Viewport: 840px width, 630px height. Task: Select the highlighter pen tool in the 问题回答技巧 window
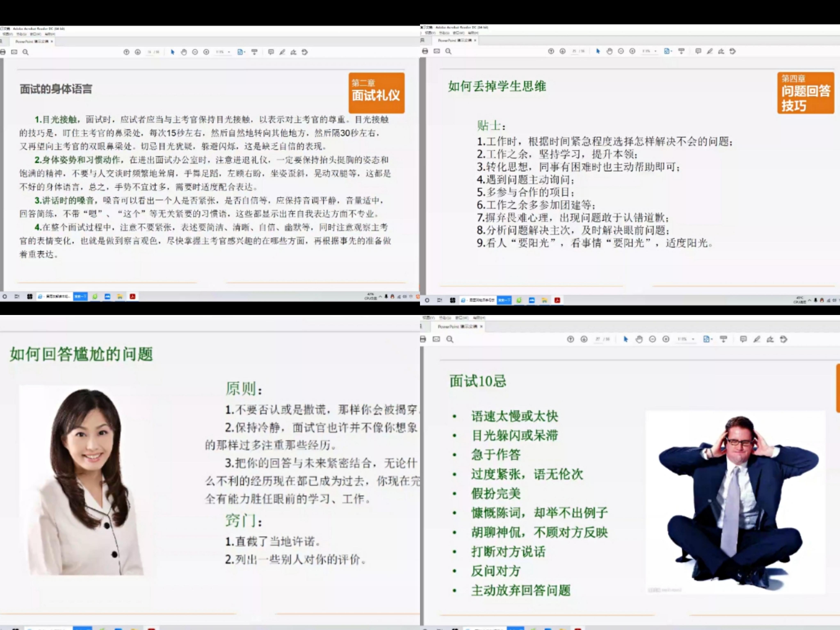click(x=710, y=51)
